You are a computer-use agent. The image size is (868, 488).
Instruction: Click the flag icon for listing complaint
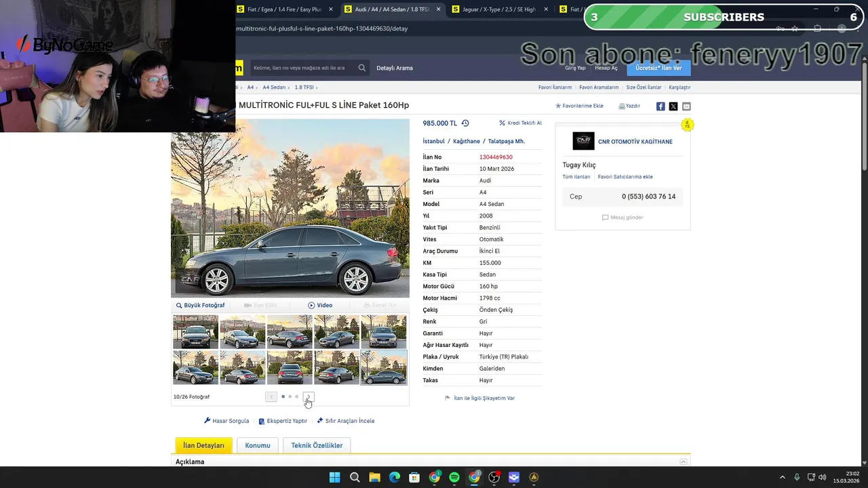click(x=448, y=399)
